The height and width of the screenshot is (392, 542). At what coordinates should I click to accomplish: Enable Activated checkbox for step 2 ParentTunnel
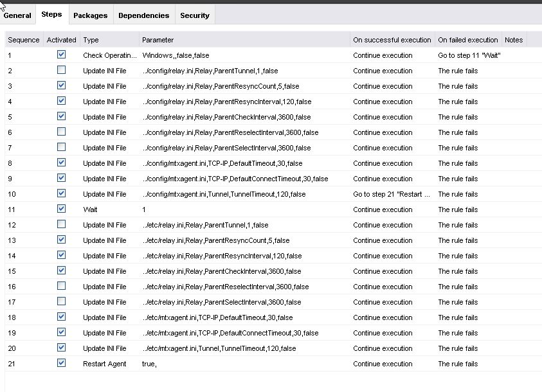click(x=61, y=70)
